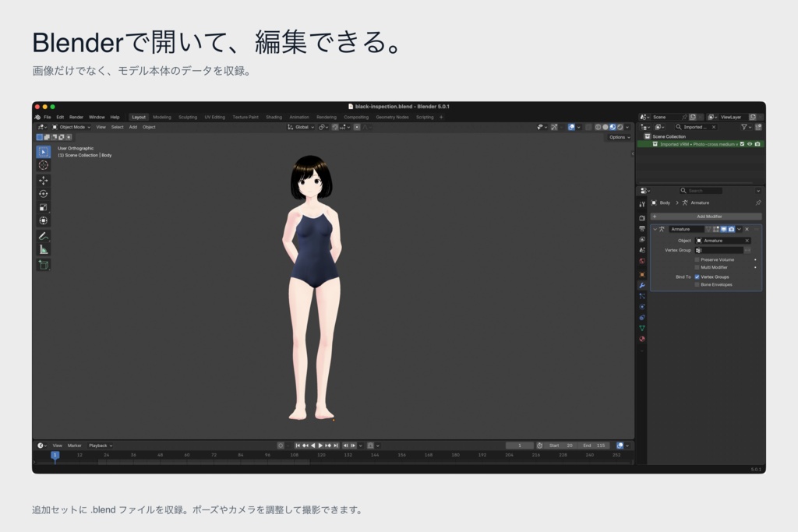The image size is (798, 532).
Task: Select solid viewport shading
Action: (606, 127)
